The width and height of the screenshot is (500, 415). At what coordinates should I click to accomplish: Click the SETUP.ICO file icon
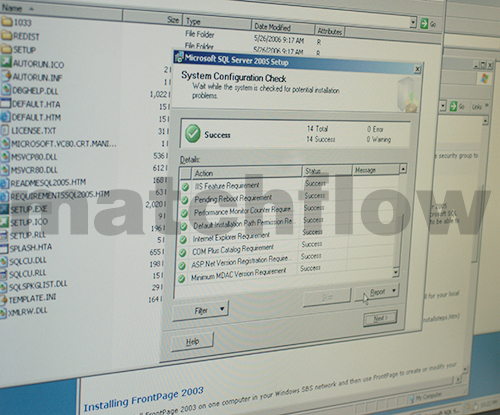point(4,222)
